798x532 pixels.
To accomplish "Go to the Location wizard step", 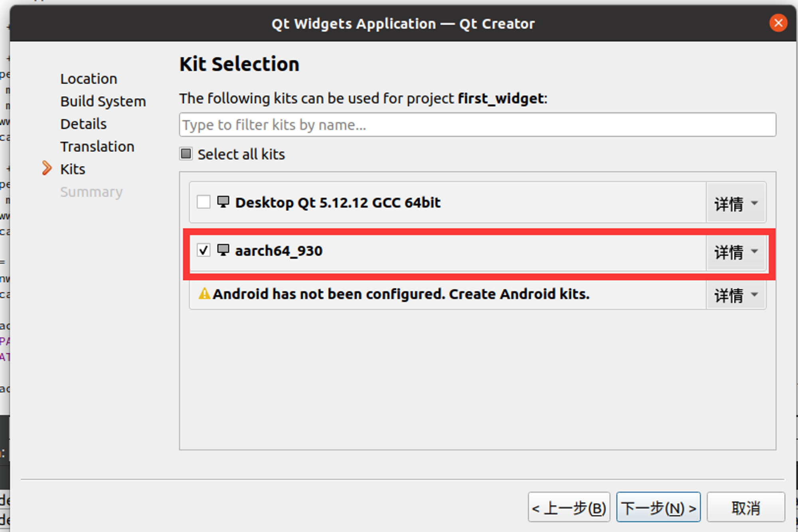I will (x=89, y=79).
